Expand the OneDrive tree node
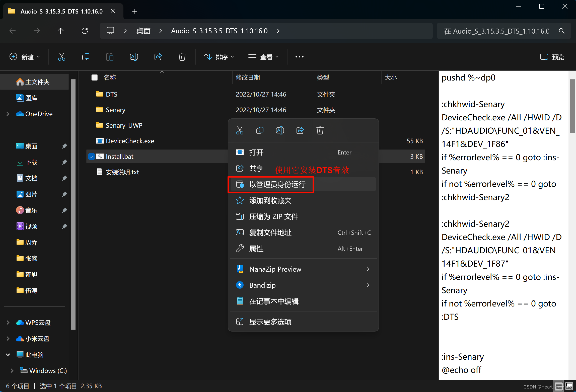Screen dimensions: 576x392 click(8, 114)
